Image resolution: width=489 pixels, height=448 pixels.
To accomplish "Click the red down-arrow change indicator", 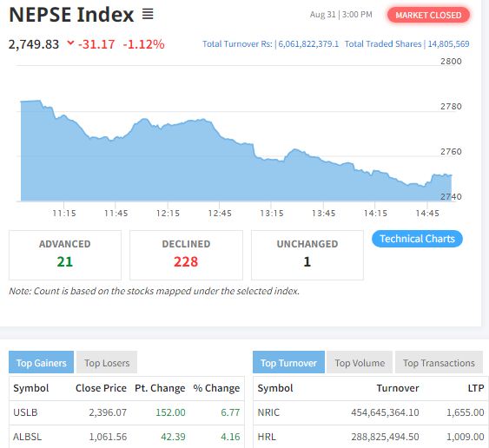I will click(71, 43).
